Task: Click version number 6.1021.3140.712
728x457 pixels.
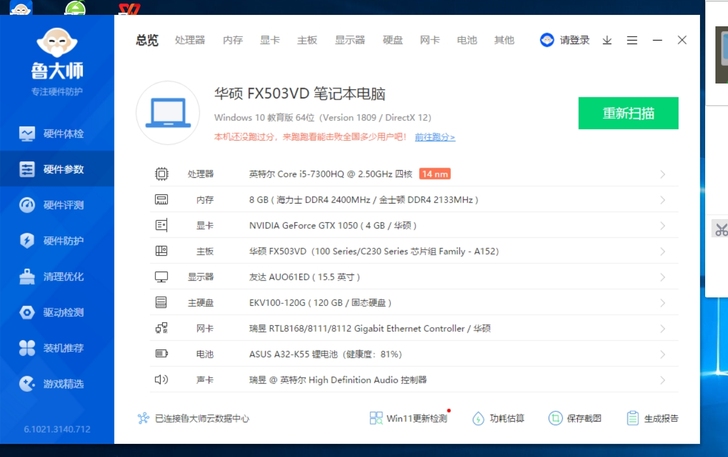Action: [57, 429]
